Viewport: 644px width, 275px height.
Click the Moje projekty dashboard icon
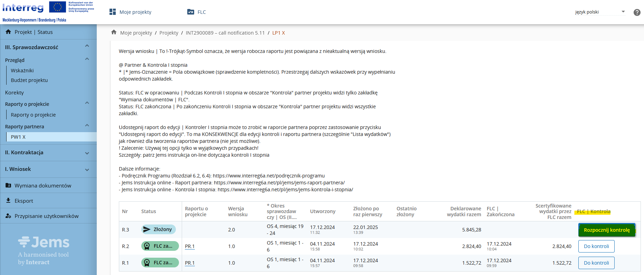click(113, 12)
